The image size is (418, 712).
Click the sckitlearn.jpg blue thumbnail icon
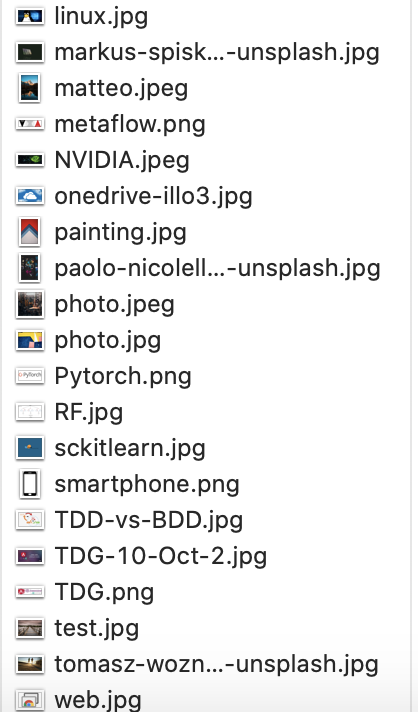click(x=30, y=448)
